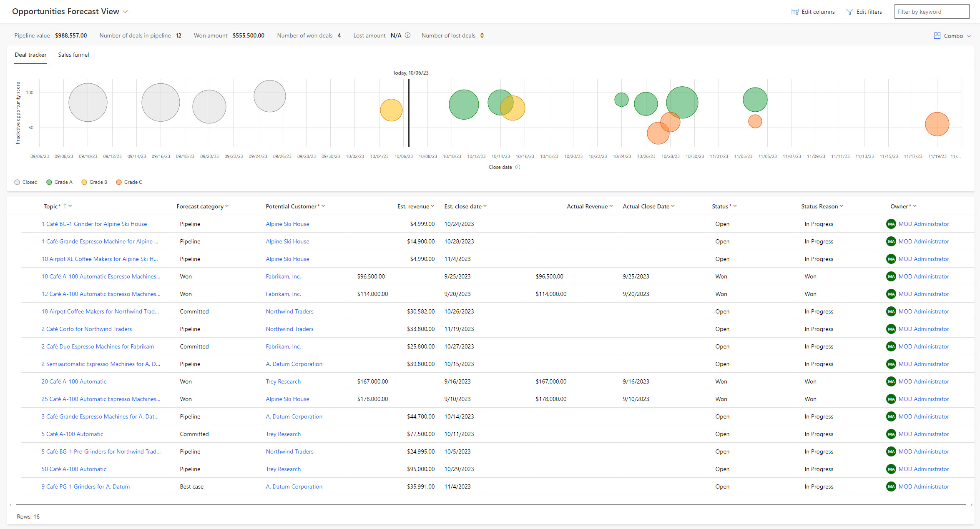Click Pipeline value $988,557.00

(50, 35)
